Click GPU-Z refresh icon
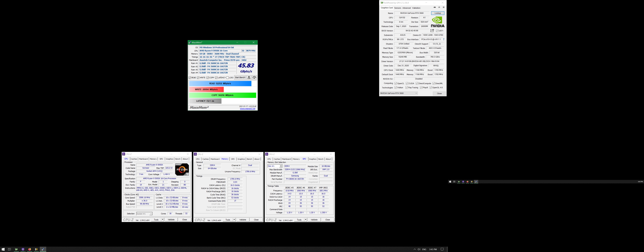The image size is (644, 252). click(x=439, y=7)
